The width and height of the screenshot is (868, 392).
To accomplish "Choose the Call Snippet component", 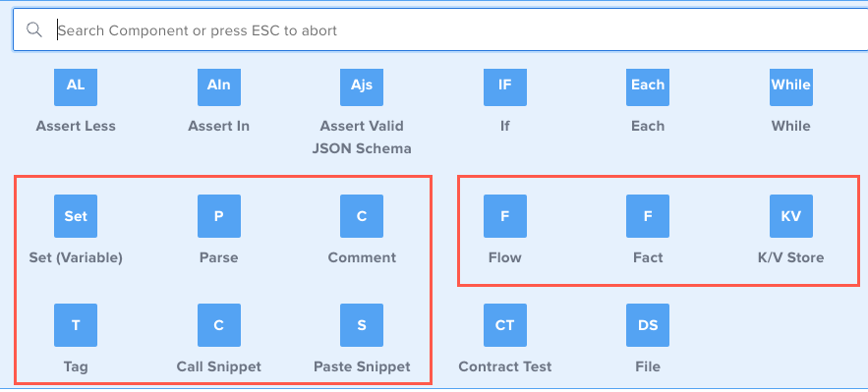I will 218,325.
